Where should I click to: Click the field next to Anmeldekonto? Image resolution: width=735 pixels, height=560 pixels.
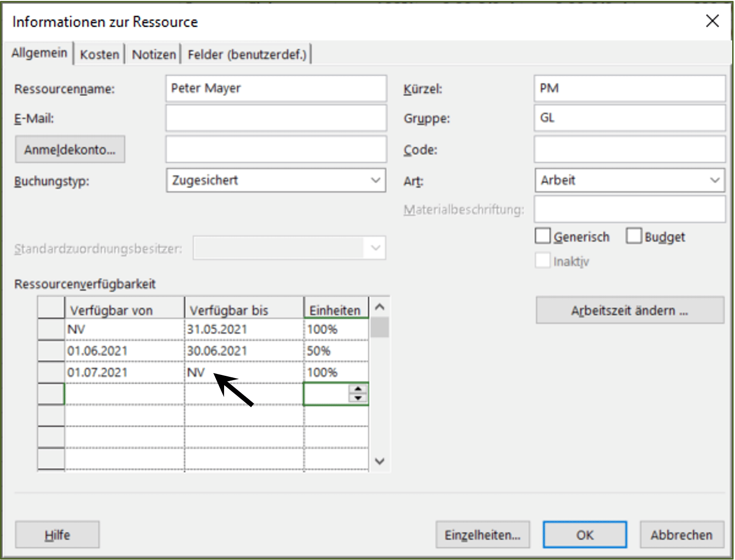click(x=276, y=149)
